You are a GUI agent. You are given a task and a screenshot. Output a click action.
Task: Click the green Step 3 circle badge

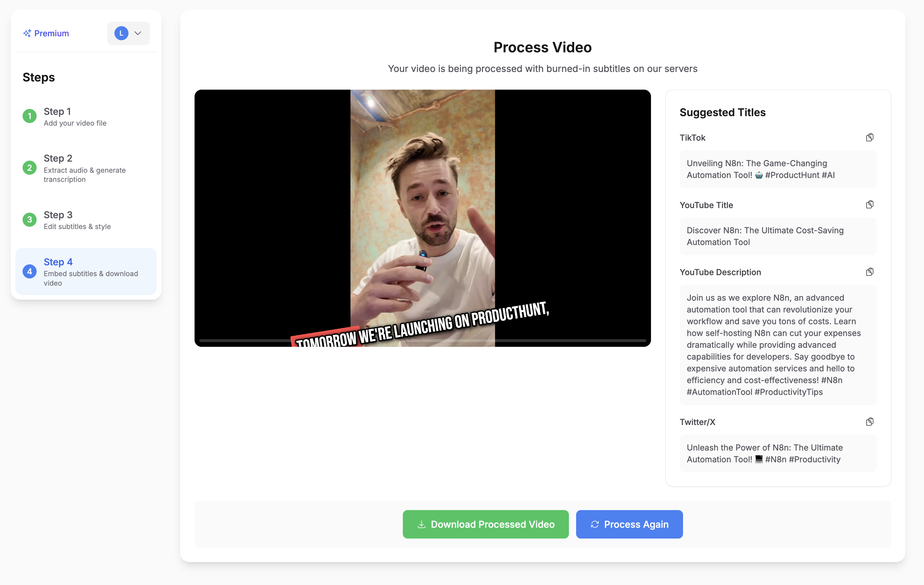click(29, 220)
